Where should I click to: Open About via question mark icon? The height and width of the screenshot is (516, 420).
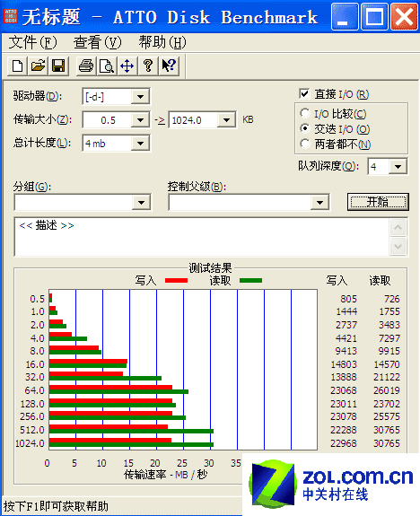click(148, 66)
